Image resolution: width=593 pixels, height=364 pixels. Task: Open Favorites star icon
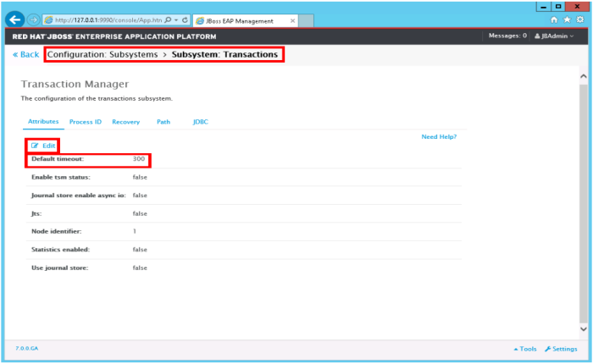567,19
